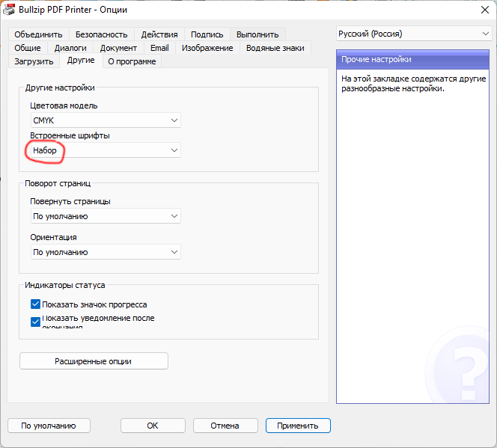Viewport: 497px width, 448px height.
Task: Click the Поворот страниц group title
Action: [x=58, y=183]
